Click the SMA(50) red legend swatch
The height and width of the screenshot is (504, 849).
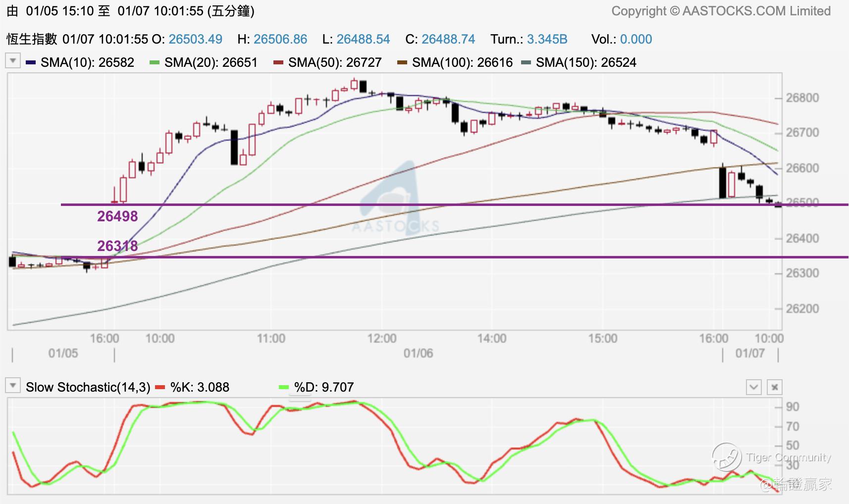(278, 63)
